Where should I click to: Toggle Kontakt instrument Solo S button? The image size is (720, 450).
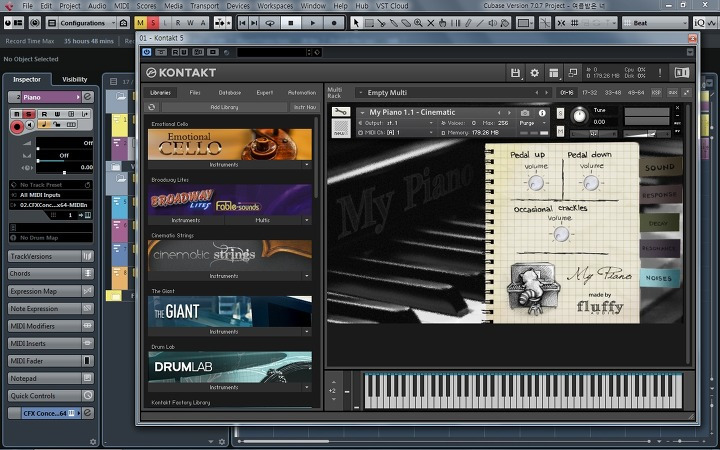[560, 113]
